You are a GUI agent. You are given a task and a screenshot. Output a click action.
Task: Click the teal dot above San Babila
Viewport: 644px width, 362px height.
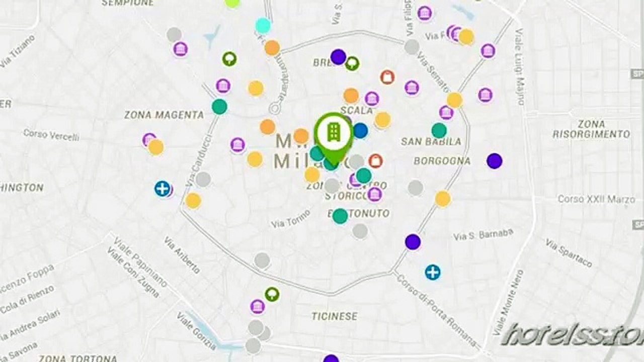pos(439,130)
